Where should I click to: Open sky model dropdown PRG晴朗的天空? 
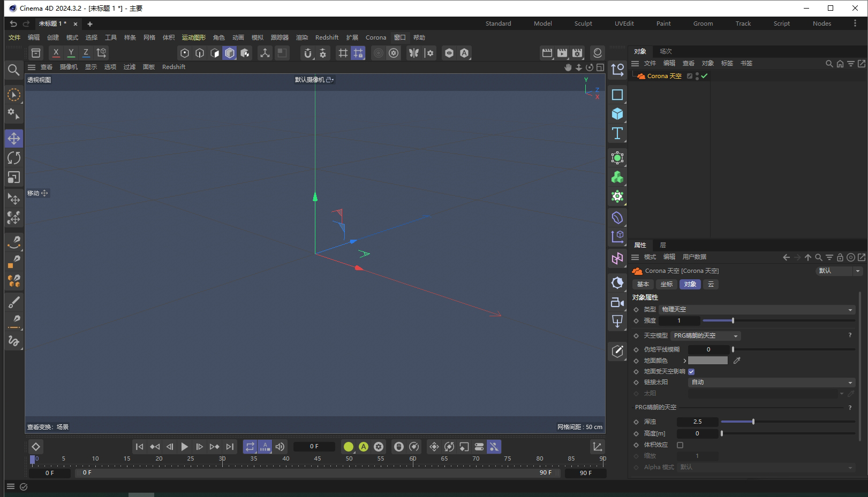coord(706,335)
